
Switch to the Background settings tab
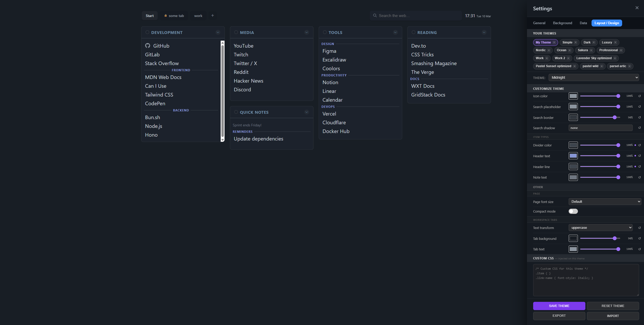pyautogui.click(x=562, y=23)
